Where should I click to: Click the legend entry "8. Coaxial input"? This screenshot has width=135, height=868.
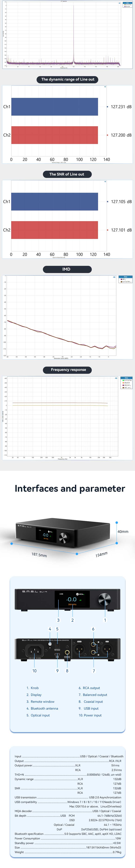pyautogui.click(x=91, y=702)
